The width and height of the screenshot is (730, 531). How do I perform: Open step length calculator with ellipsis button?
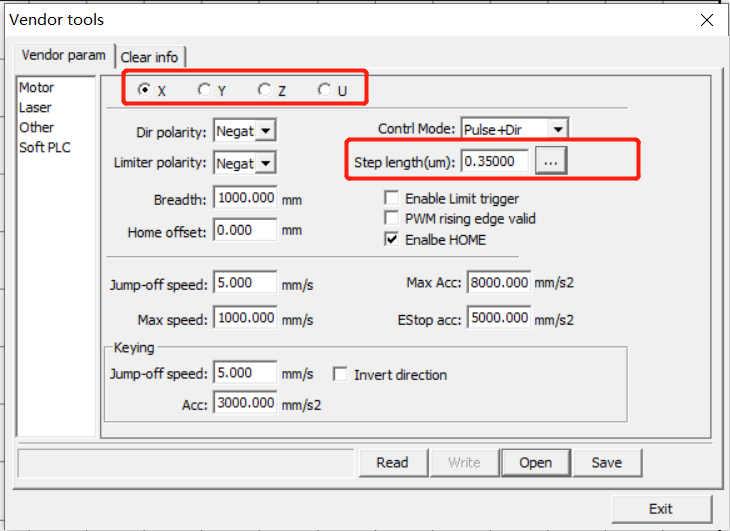tap(551, 161)
